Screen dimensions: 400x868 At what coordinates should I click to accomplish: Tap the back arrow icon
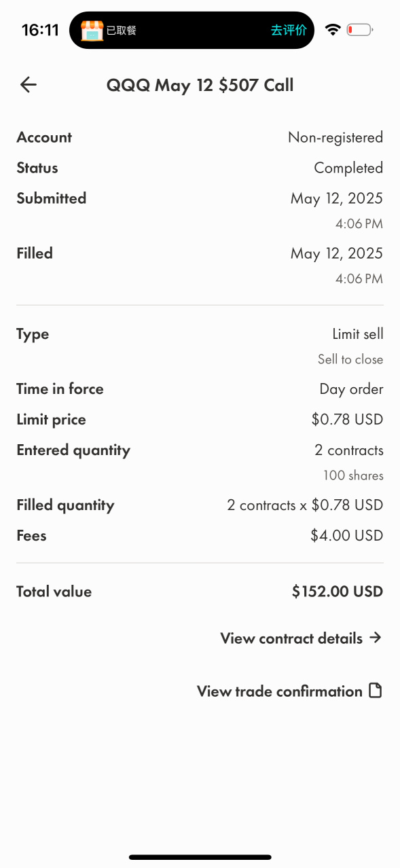tap(29, 85)
